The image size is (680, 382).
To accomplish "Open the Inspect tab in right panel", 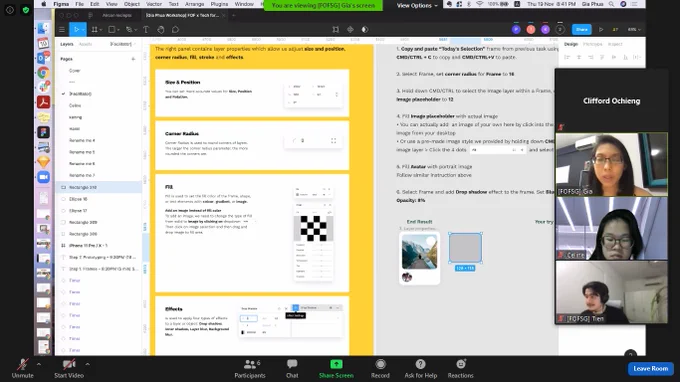I will (615, 44).
